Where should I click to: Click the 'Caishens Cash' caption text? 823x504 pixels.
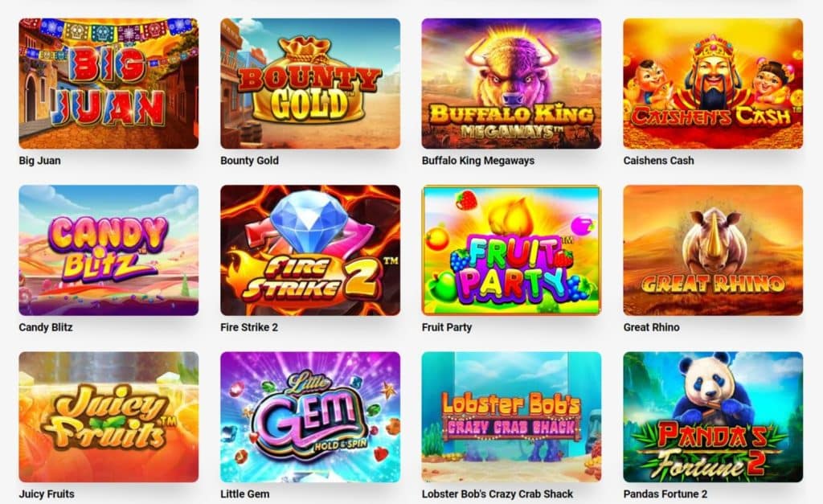pos(659,161)
